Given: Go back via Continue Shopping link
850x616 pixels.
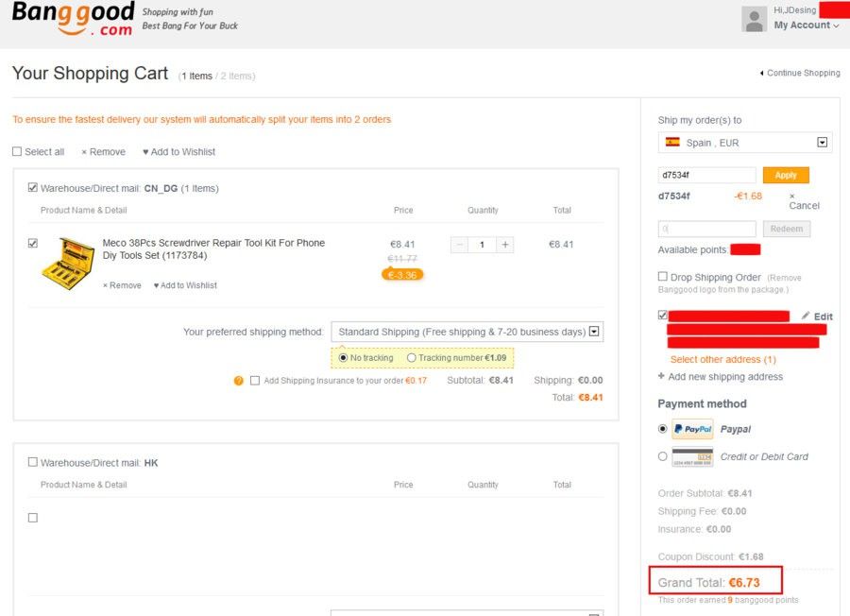Looking at the screenshot, I should [x=800, y=73].
